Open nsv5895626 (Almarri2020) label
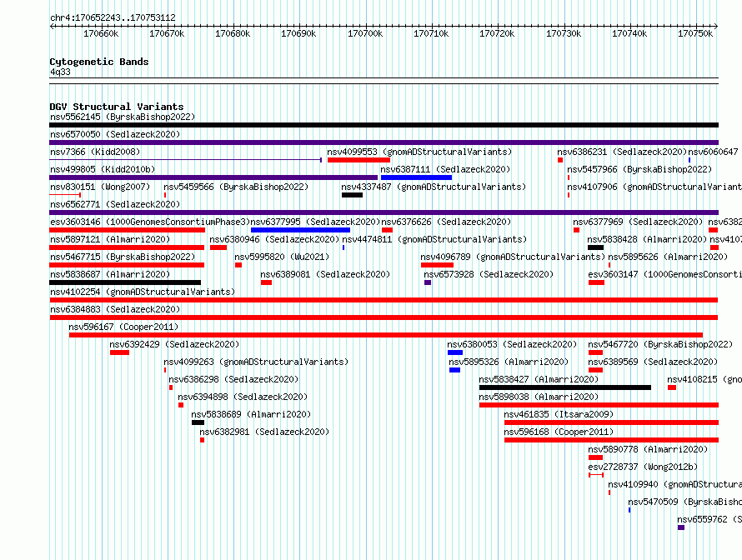 (668, 257)
